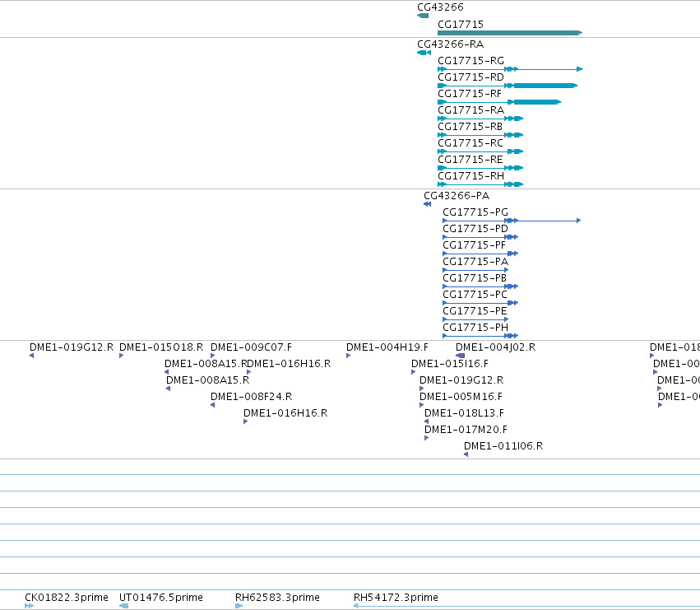Select the CK01822.3prime EST label

(66, 598)
